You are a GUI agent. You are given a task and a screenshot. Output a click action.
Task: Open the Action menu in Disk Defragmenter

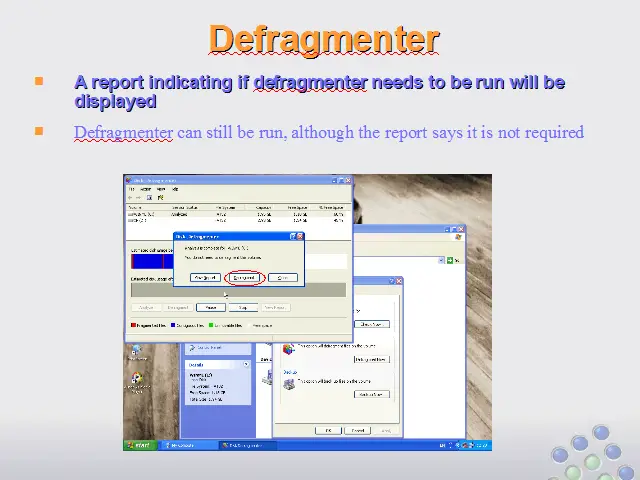(x=146, y=189)
